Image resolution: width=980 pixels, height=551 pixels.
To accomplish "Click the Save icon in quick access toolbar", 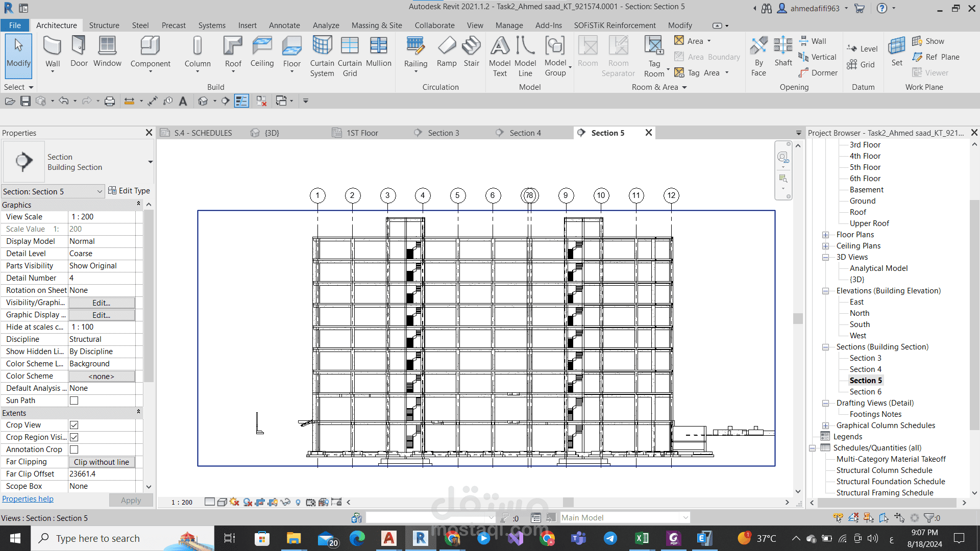I will [26, 101].
